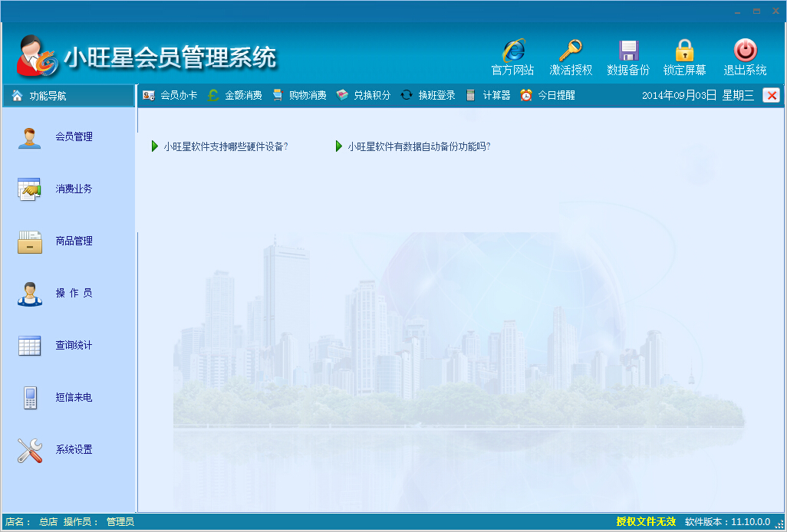This screenshot has height=532, width=787.
Task: Click the 官方网站 text label
Action: [512, 71]
